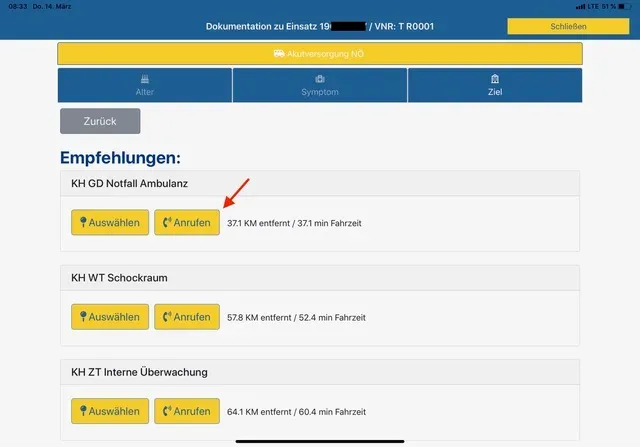Screen dimensions: 640x447
Task: Switch to the Symptom tab
Action: [x=320, y=85]
